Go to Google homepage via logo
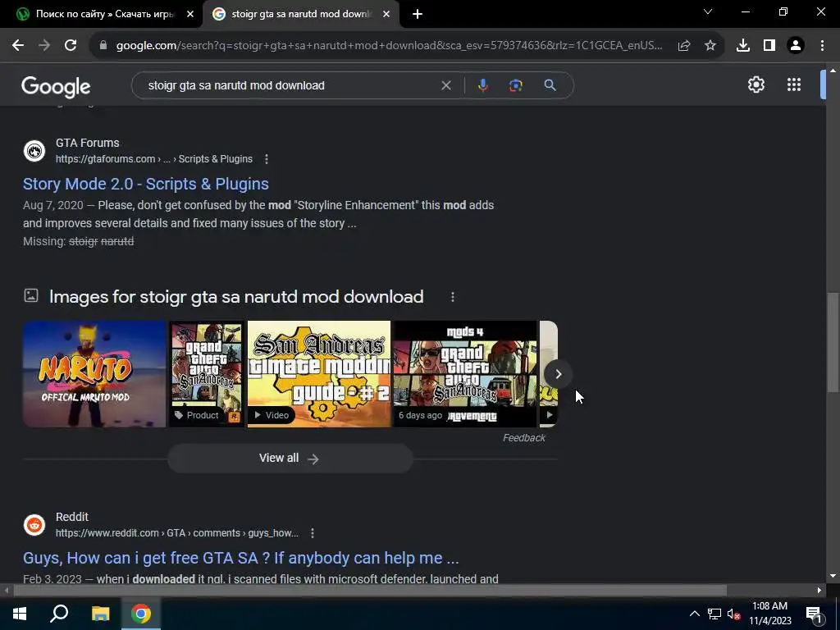840x630 pixels. coord(57,87)
